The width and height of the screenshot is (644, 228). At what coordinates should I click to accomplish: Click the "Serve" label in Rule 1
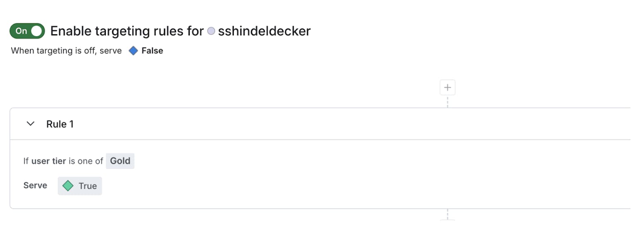[x=35, y=186]
